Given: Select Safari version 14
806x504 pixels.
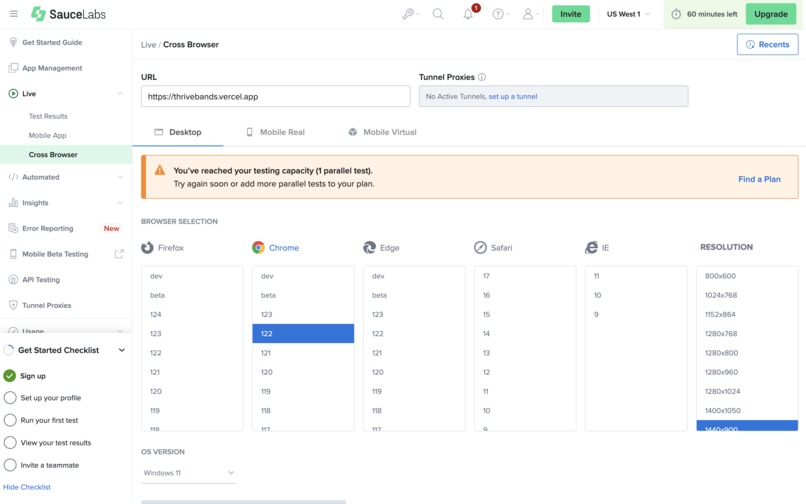Looking at the screenshot, I should click(525, 333).
